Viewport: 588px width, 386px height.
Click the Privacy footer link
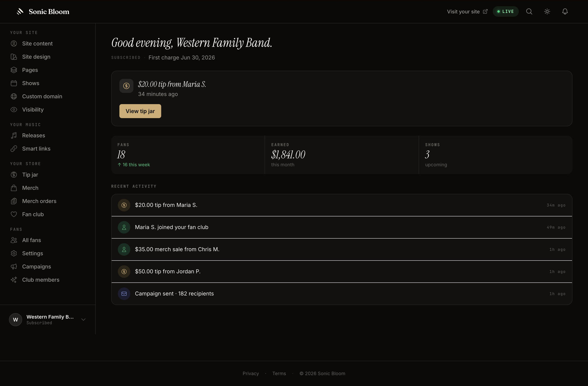pyautogui.click(x=251, y=373)
